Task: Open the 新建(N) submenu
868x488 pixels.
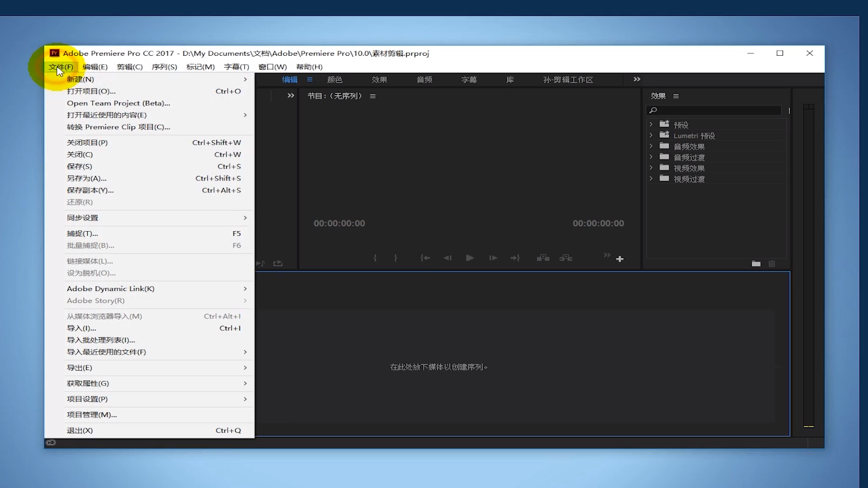Action: coord(149,79)
